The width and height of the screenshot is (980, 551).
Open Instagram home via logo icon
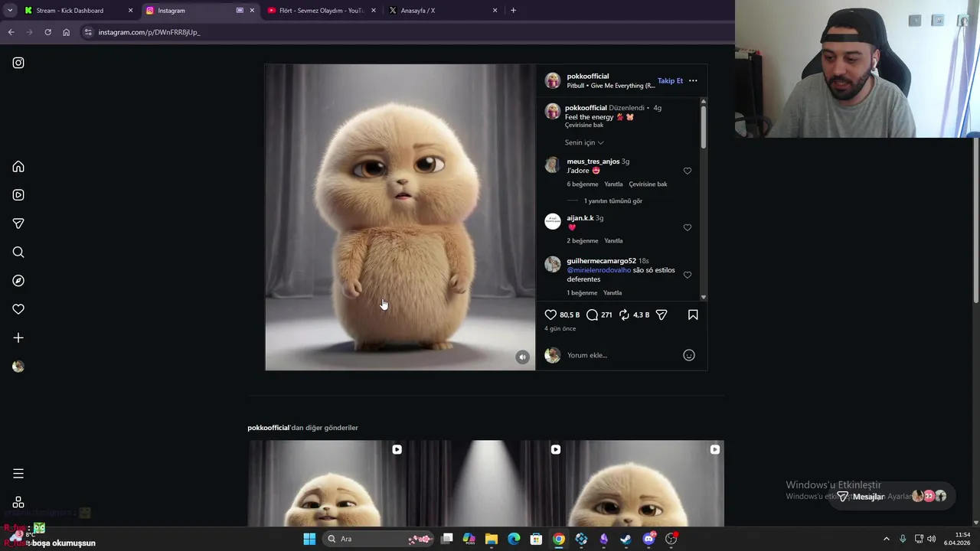click(18, 63)
